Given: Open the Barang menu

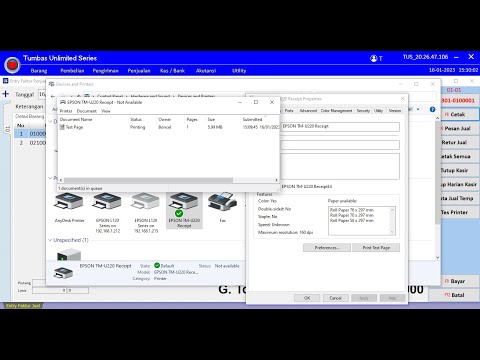Looking at the screenshot, I should 39,71.
